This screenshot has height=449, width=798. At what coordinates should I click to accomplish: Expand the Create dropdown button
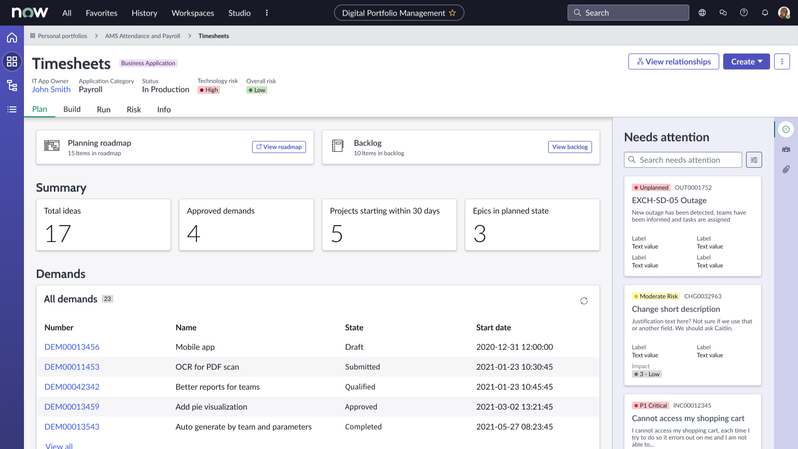click(x=746, y=62)
